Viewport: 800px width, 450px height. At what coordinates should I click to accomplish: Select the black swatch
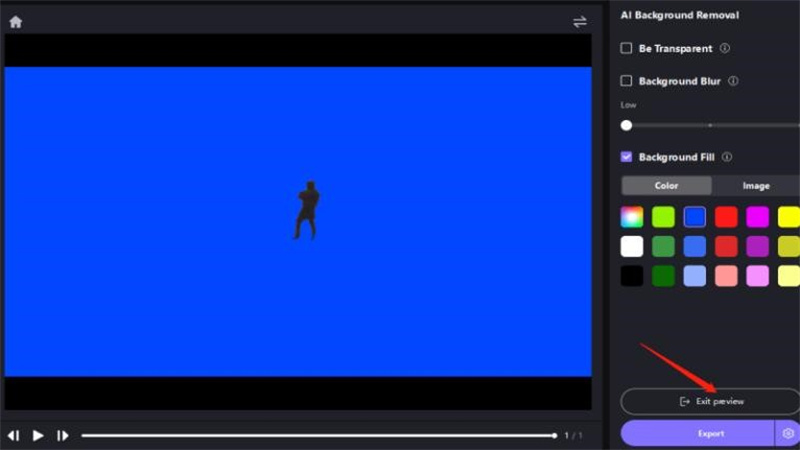pyautogui.click(x=632, y=276)
